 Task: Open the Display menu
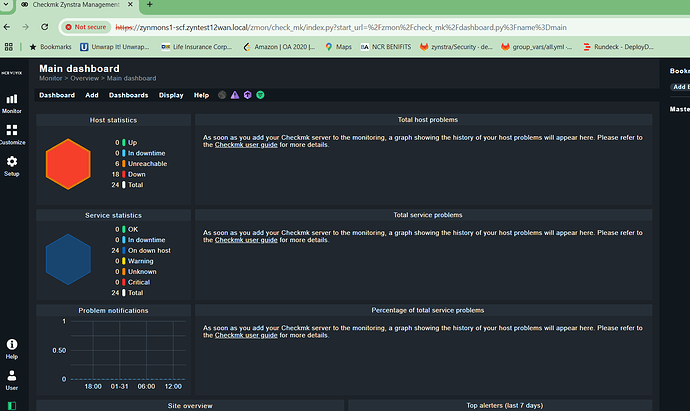coord(171,95)
